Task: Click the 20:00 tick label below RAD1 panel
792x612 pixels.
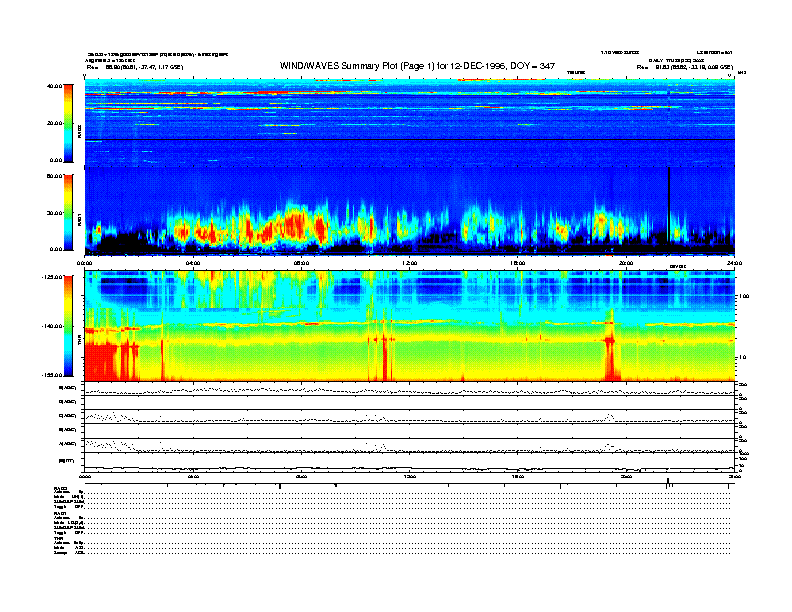Action: (626, 263)
